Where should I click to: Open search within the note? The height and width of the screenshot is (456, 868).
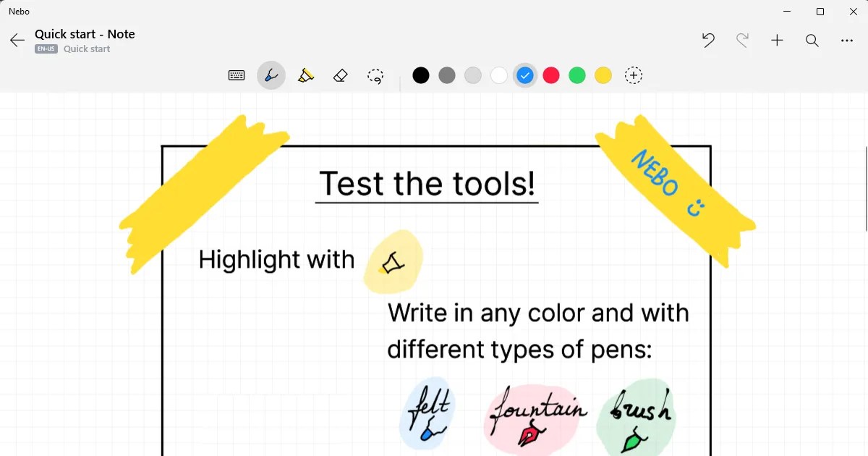812,41
